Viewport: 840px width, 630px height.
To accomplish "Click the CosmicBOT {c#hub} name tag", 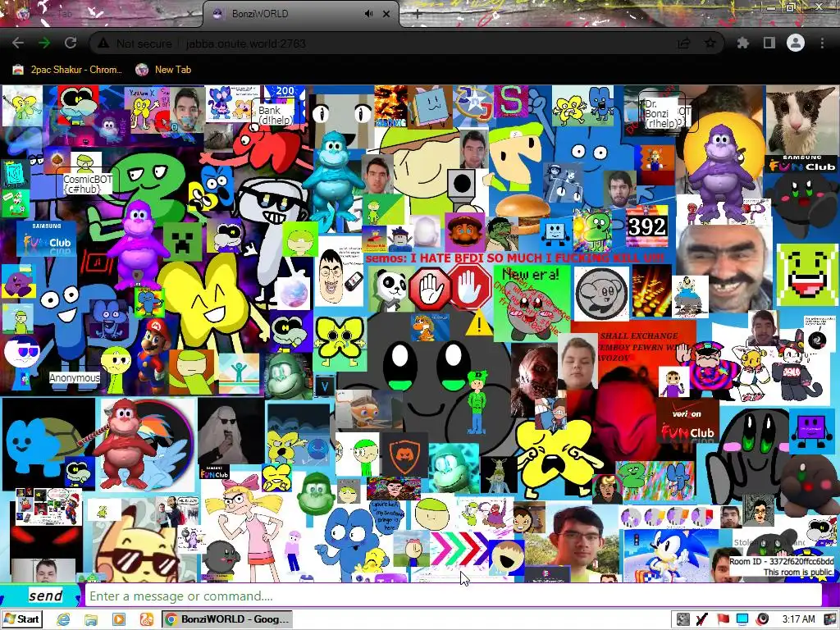I will coord(87,184).
